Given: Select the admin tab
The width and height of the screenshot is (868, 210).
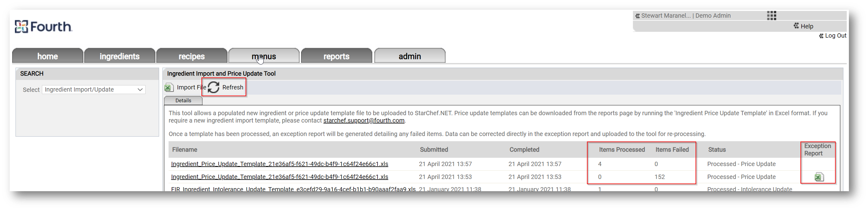Looking at the screenshot, I should pyautogui.click(x=410, y=56).
